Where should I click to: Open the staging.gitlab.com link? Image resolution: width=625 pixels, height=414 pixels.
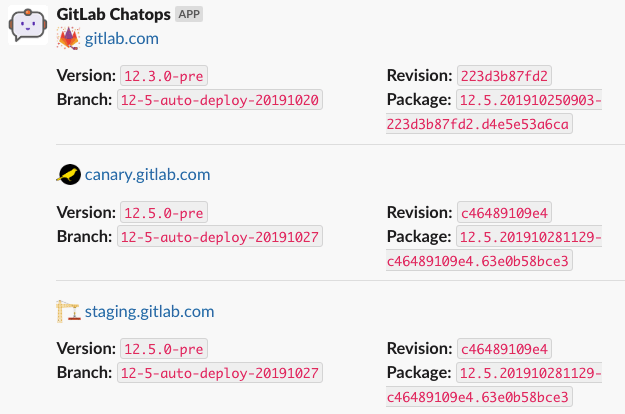tap(149, 311)
